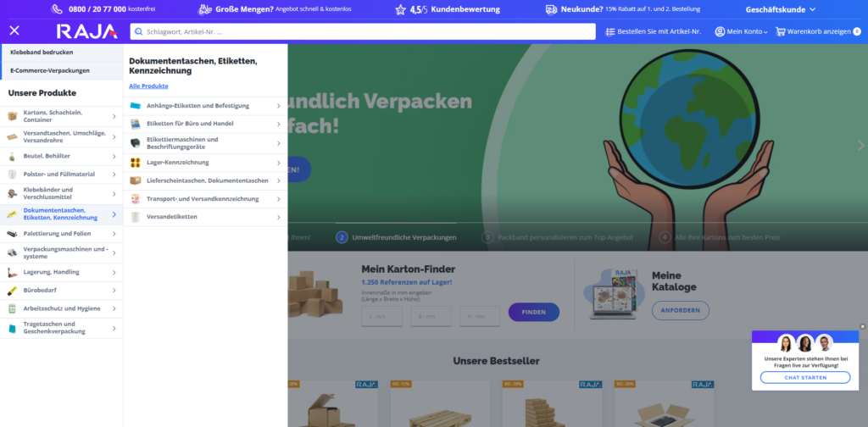Click the roll icon for Versandetiketten
The height and width of the screenshot is (427, 868).
click(x=135, y=217)
